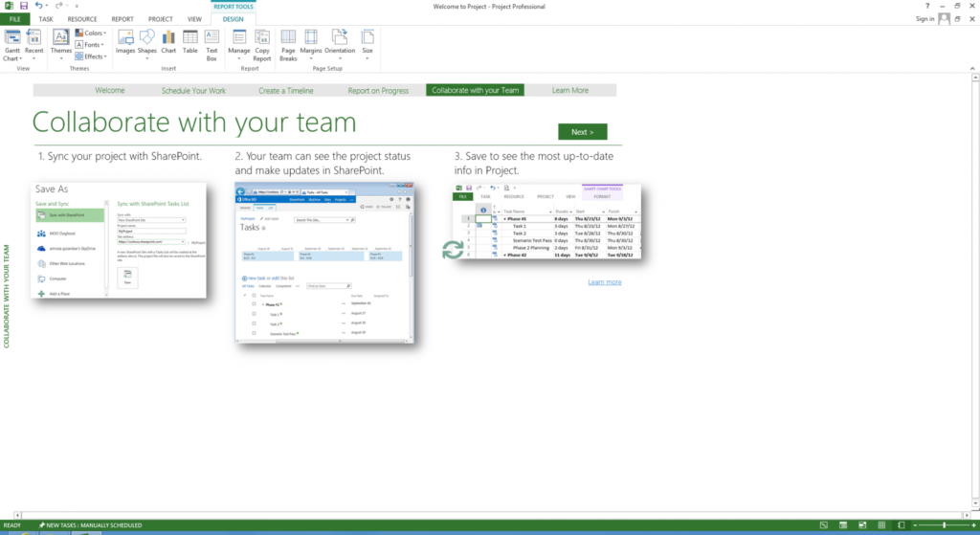
Task: Insert a Text Box
Action: click(212, 46)
